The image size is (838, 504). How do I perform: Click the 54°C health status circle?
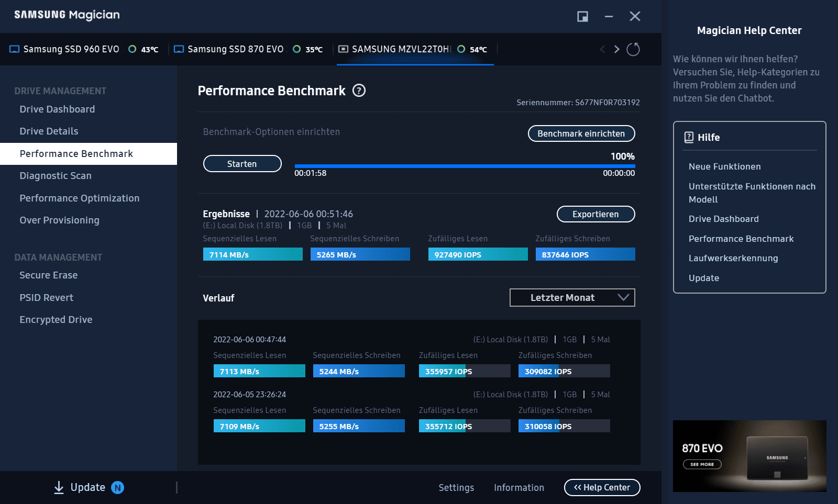click(461, 49)
